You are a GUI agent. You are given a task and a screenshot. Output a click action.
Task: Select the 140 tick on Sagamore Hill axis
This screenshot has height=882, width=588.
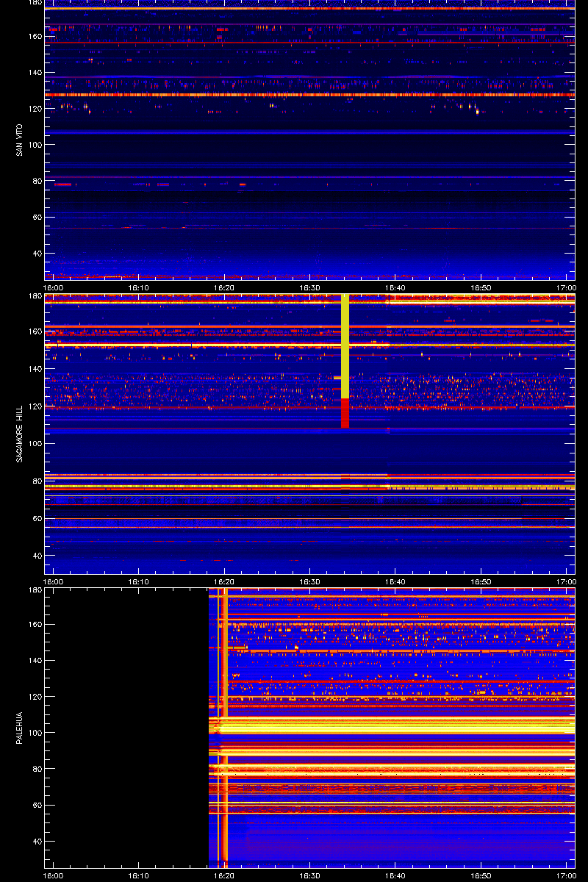tap(35, 369)
